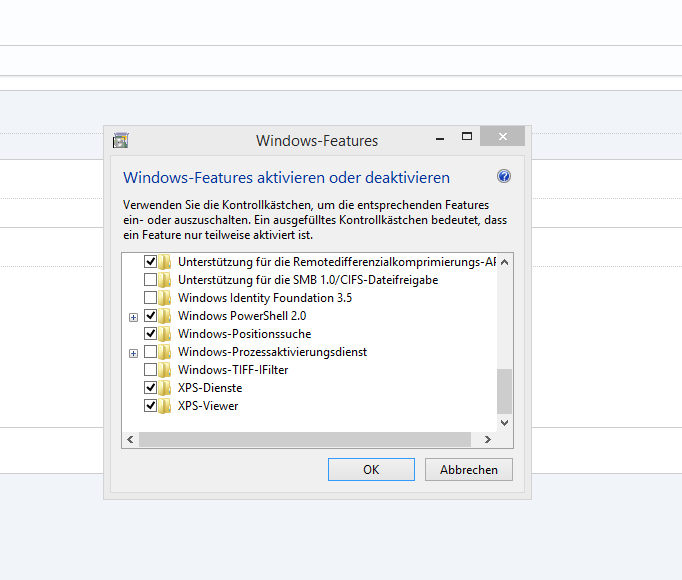Click folder icon beside Windows-Positionssuche
Screen dimensions: 682x580
164,334
